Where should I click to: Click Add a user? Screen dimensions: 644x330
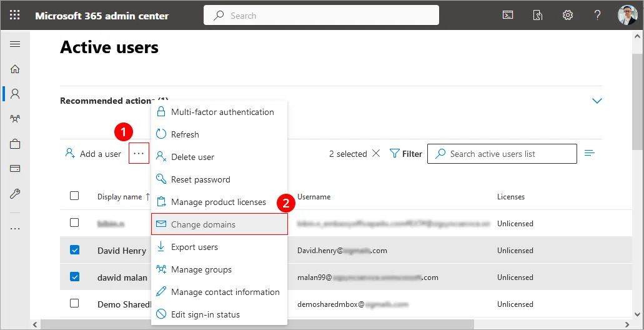(93, 154)
